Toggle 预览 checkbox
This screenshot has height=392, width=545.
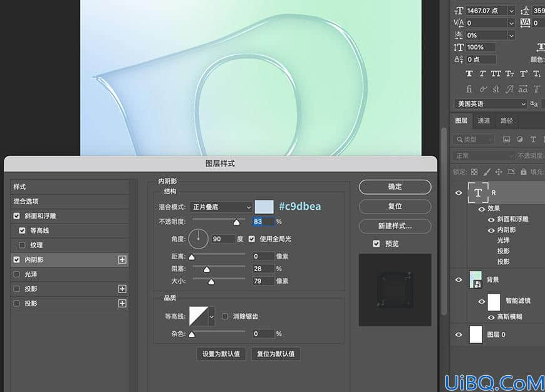point(376,244)
